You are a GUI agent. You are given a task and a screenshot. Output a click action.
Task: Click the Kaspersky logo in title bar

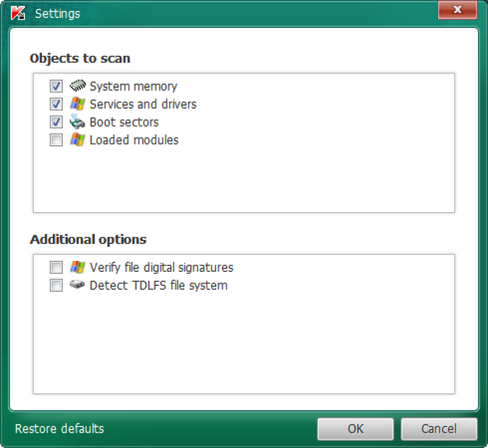(17, 13)
